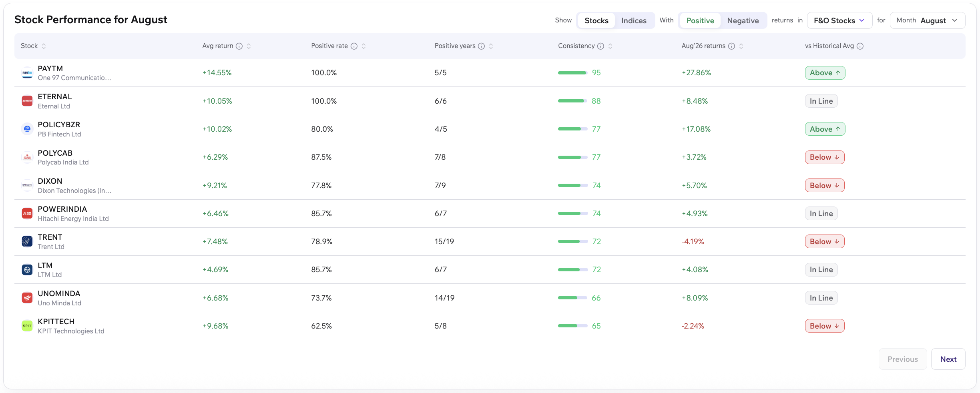Click the LTM logo icon
The image size is (980, 393).
point(27,270)
